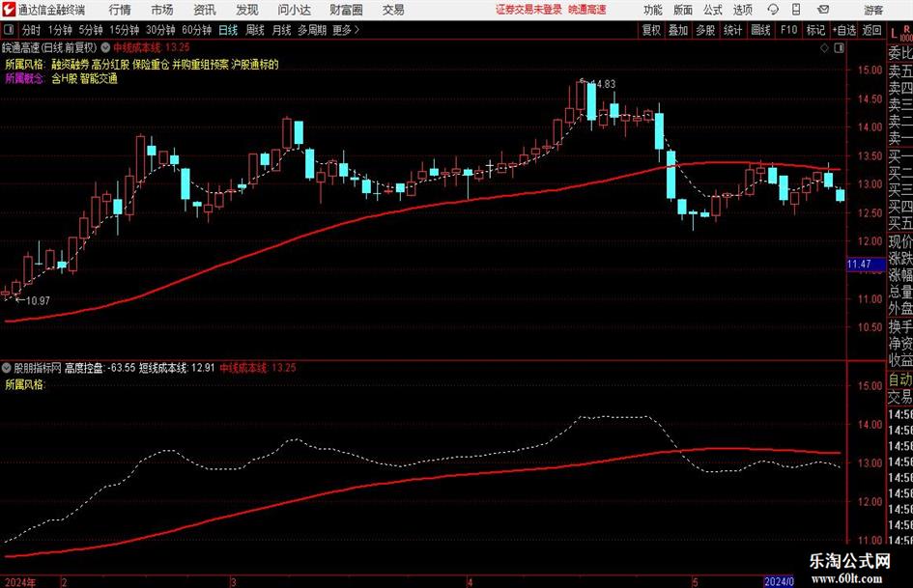Viewport: 913px width, 588px height.
Task: Click the 高度控盘 -63.55 indicator value
Action: 100,368
